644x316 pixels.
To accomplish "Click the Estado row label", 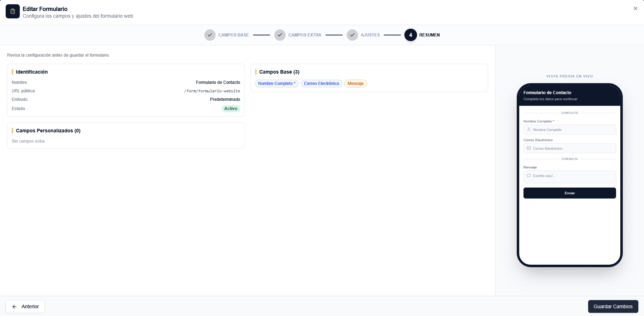I will tap(18, 109).
